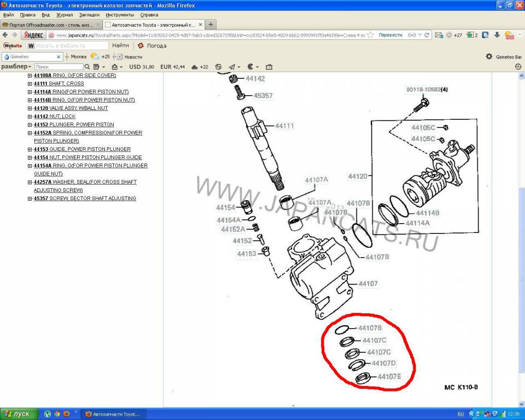The image size is (525, 420).
Task: Switch to the Портал Offroadmaster.com tab
Action: 51,25
